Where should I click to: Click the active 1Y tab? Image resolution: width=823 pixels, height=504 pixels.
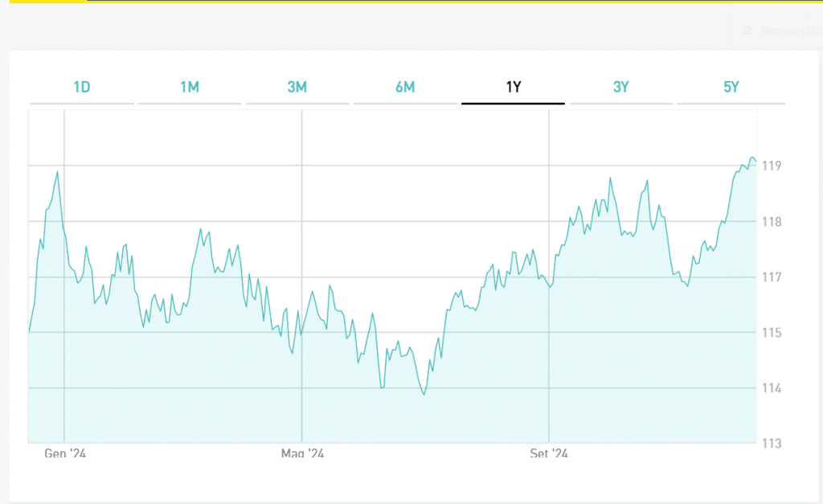pyautogui.click(x=513, y=88)
